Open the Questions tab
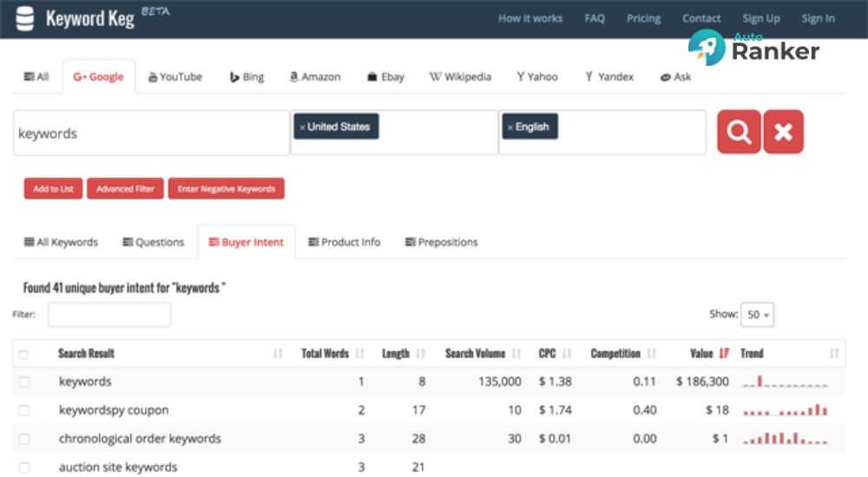 (x=154, y=242)
